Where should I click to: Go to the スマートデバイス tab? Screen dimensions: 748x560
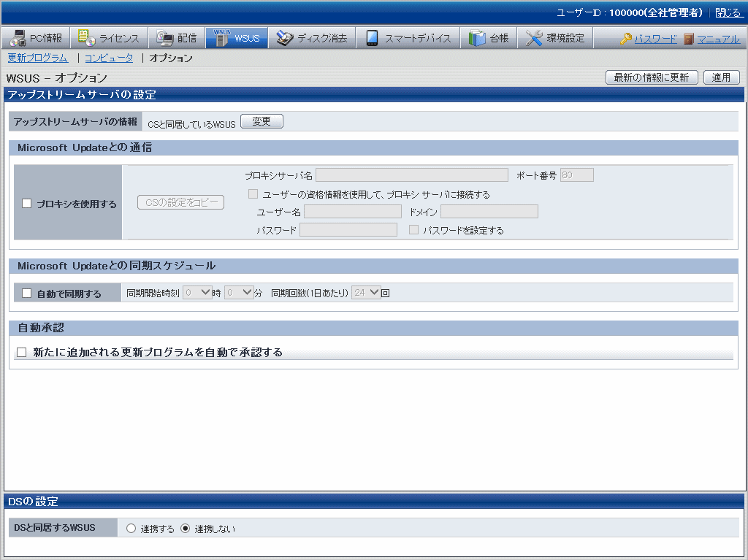408,38
